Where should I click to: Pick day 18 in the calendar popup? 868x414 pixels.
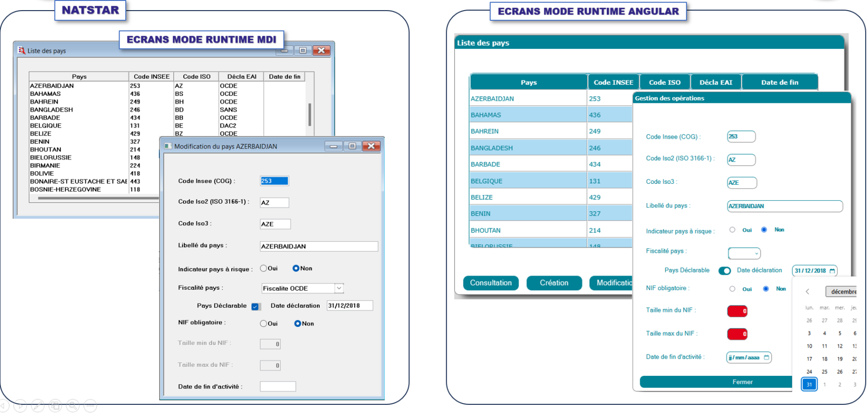click(824, 359)
